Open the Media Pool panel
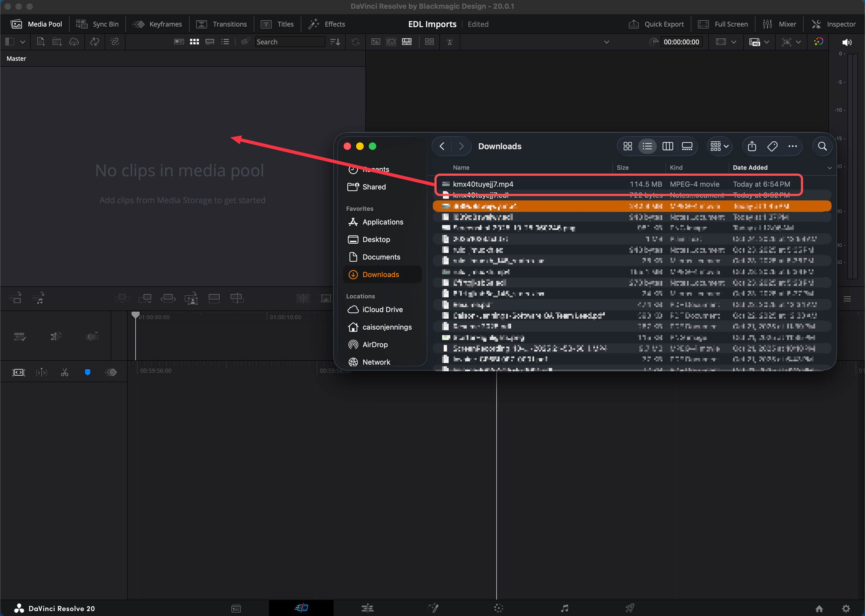Viewport: 865px width, 616px height. [36, 24]
